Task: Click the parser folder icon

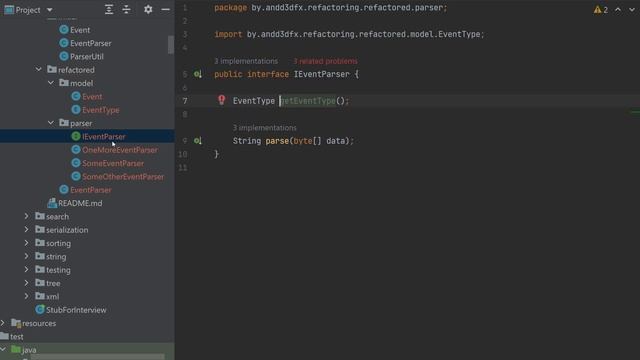Action: click(64, 123)
